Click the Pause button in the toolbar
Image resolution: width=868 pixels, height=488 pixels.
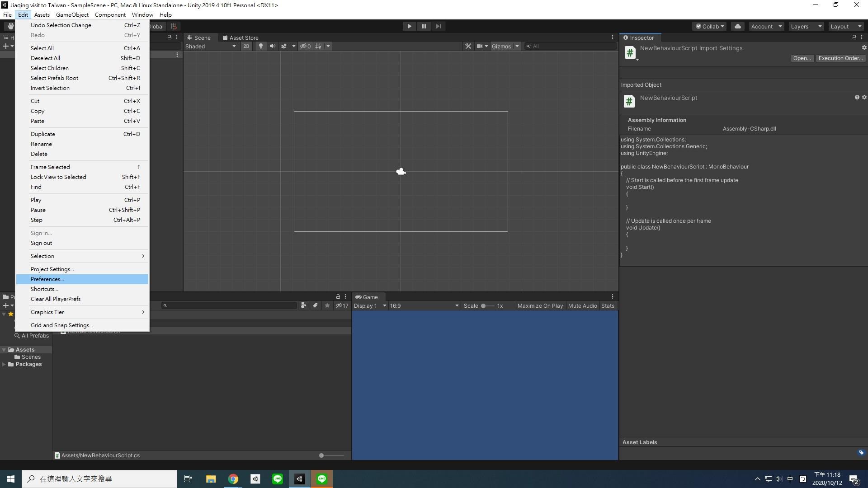pos(424,26)
